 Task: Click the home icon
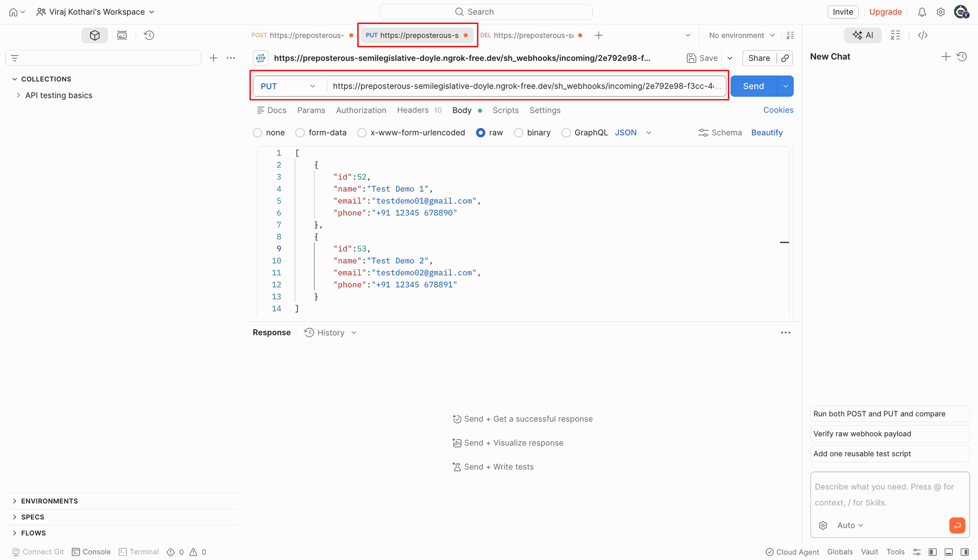(13, 12)
